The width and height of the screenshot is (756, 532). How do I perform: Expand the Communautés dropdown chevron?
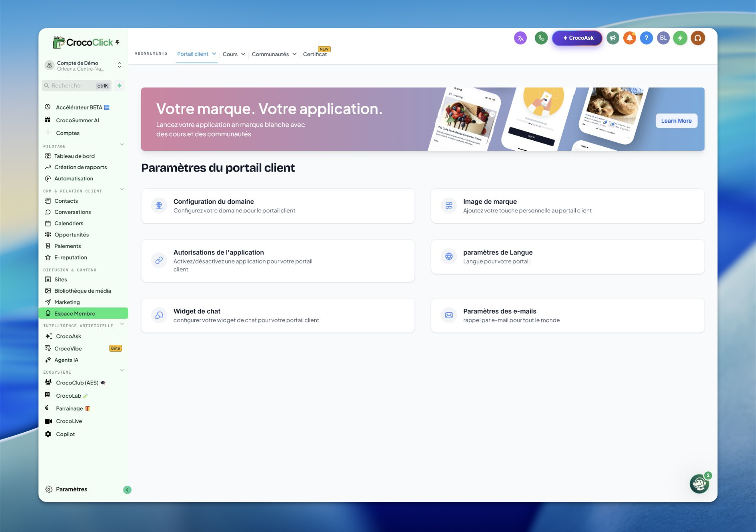[295, 54]
